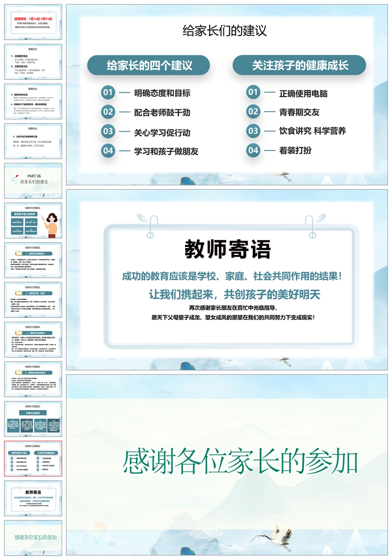Click the 01 badge beside 明确态度和目标

click(x=108, y=92)
